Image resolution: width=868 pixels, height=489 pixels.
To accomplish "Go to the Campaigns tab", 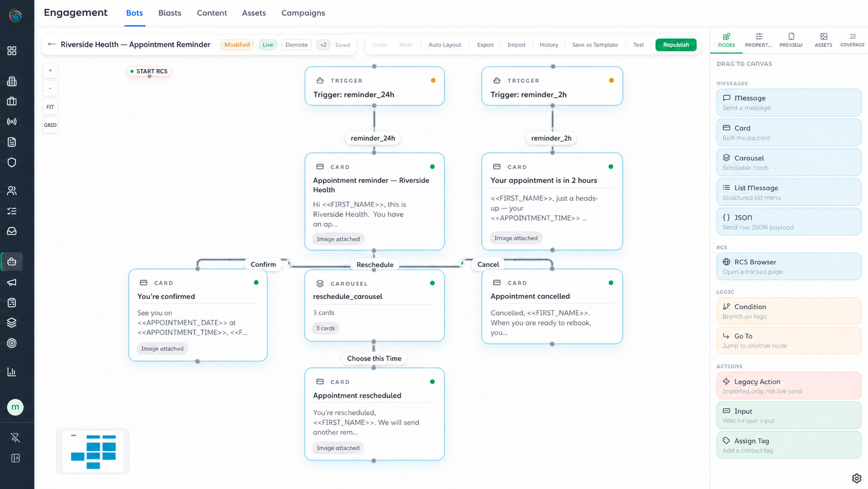I will [x=303, y=13].
